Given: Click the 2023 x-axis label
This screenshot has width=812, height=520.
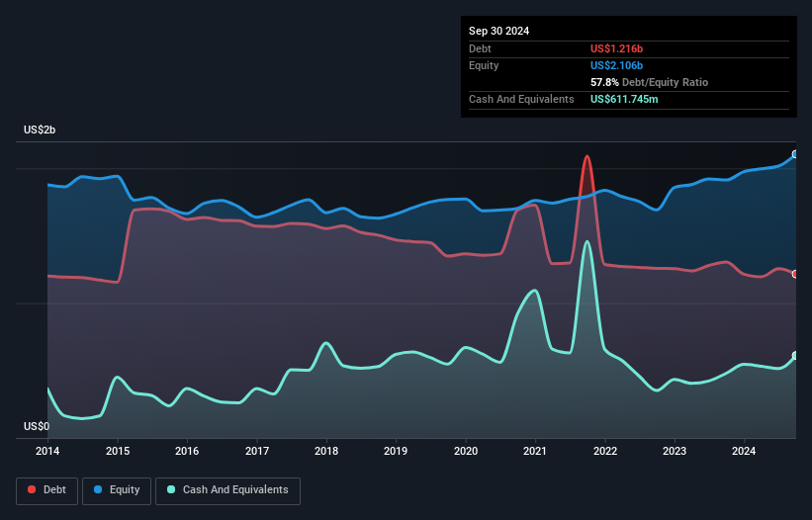Looking at the screenshot, I should (675, 451).
